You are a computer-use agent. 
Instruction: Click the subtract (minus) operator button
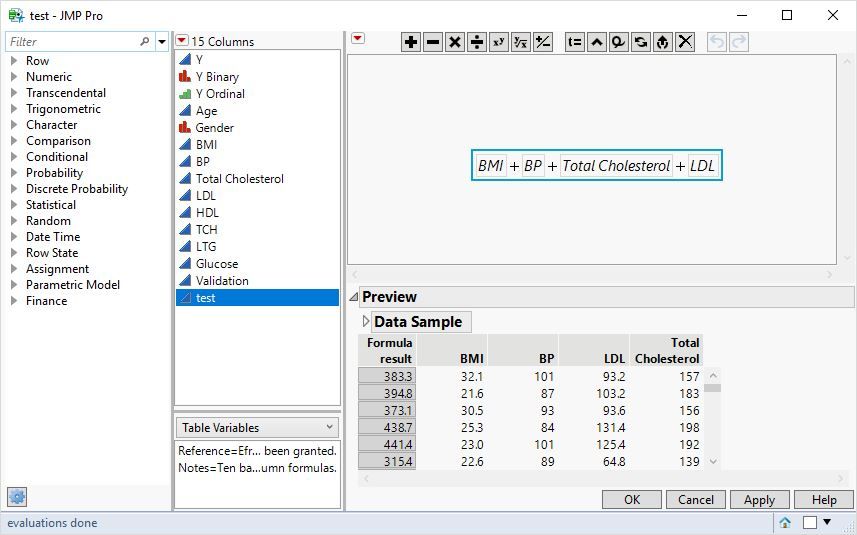pos(433,42)
